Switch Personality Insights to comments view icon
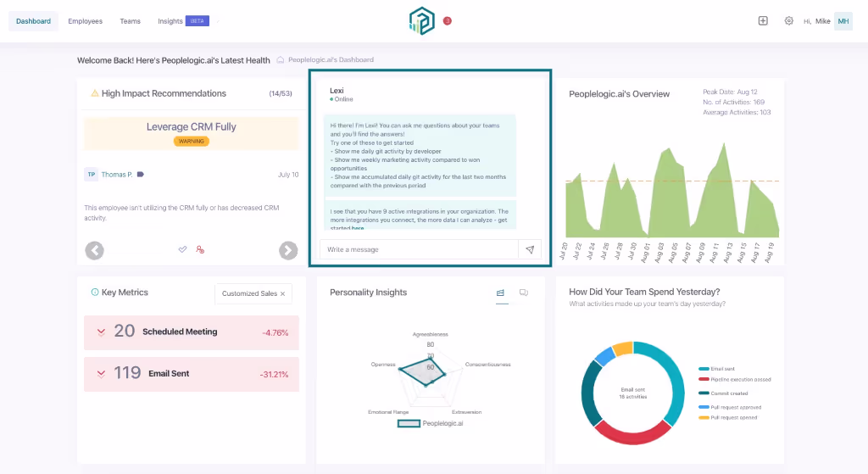The width and height of the screenshot is (868, 474). point(524,293)
